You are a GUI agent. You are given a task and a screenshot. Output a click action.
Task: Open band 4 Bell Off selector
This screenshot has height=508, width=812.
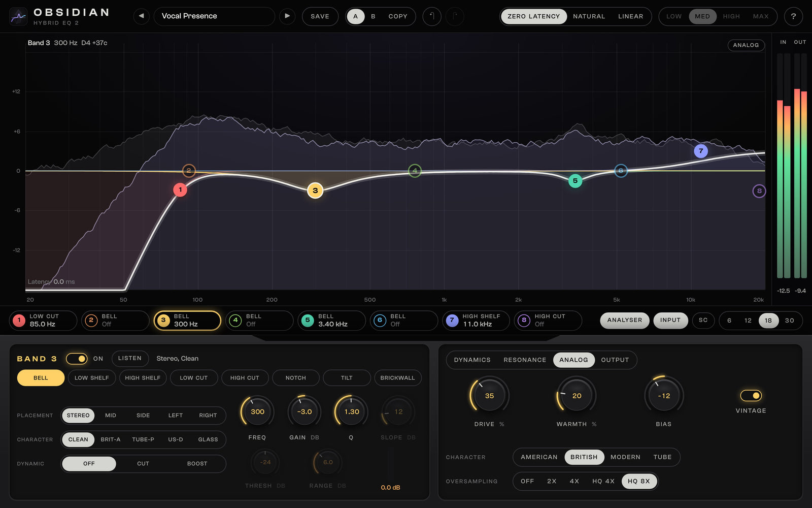259,321
